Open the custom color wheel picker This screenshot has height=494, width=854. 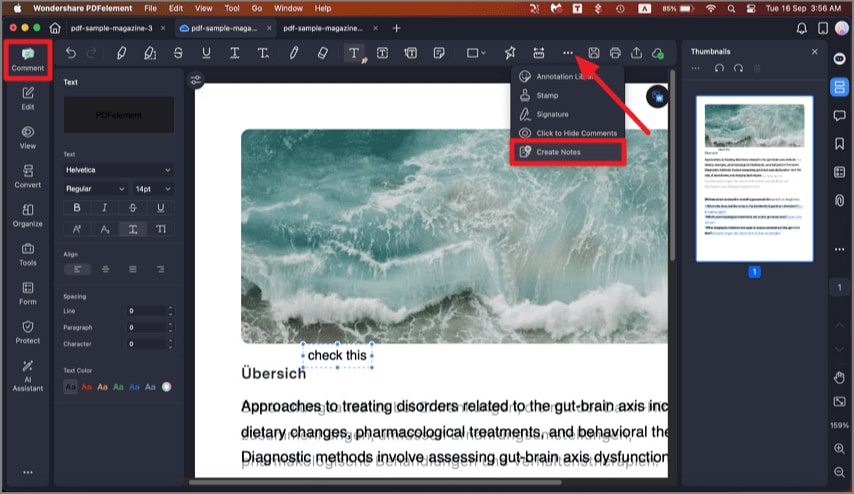pyautogui.click(x=167, y=387)
